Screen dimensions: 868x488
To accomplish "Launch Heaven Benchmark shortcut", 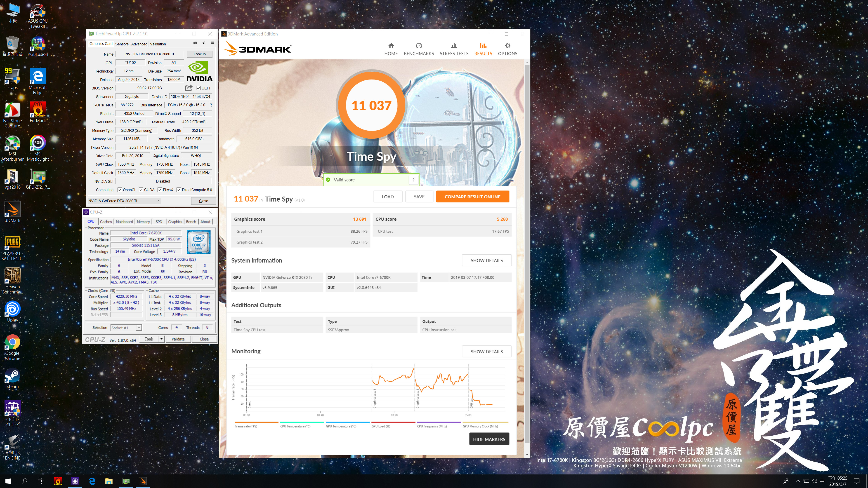I will point(12,281).
